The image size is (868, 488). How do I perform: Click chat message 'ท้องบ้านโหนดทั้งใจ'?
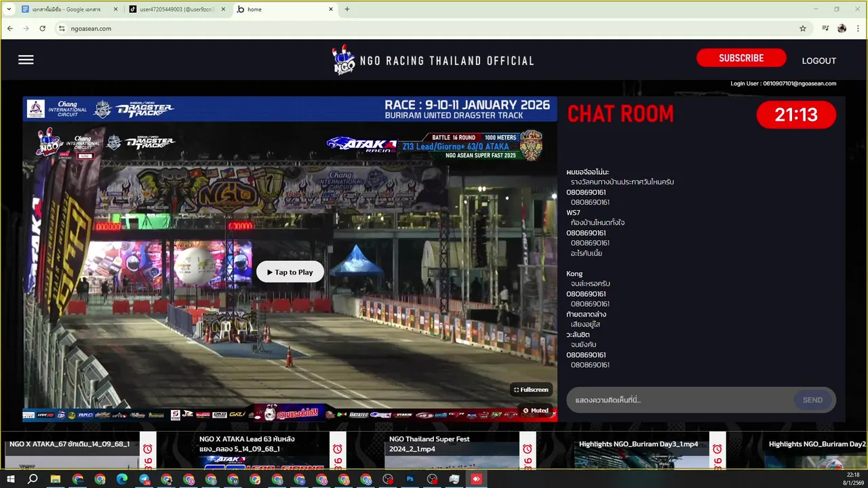click(597, 222)
